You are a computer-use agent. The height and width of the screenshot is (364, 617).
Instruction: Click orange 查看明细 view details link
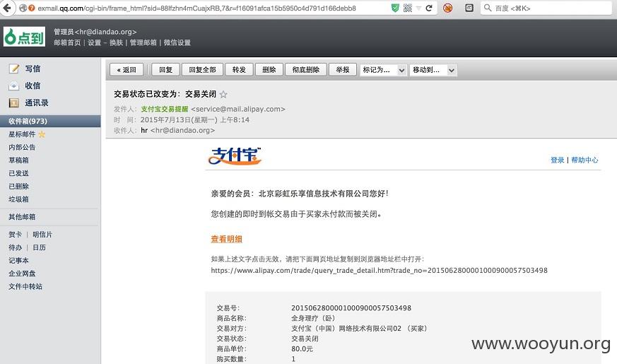tap(227, 239)
